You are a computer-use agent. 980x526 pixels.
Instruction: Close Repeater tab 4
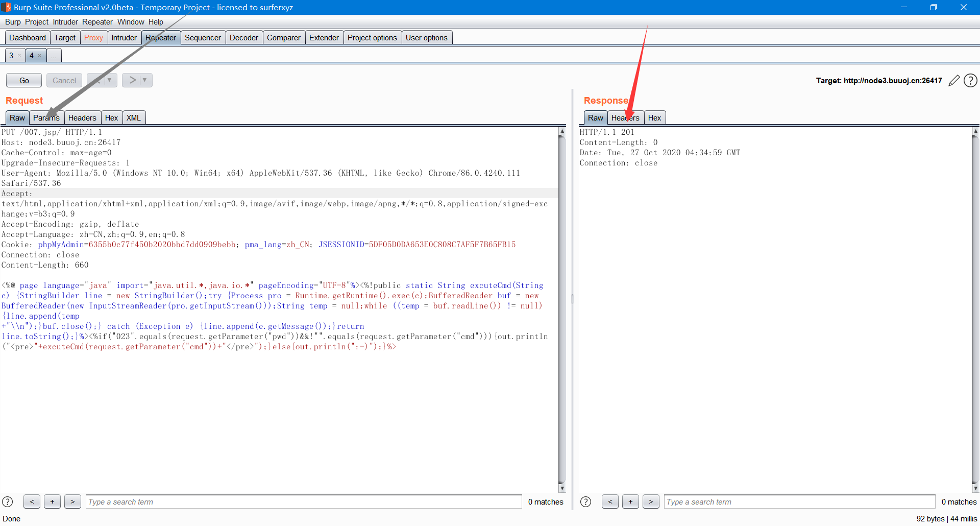[39, 56]
